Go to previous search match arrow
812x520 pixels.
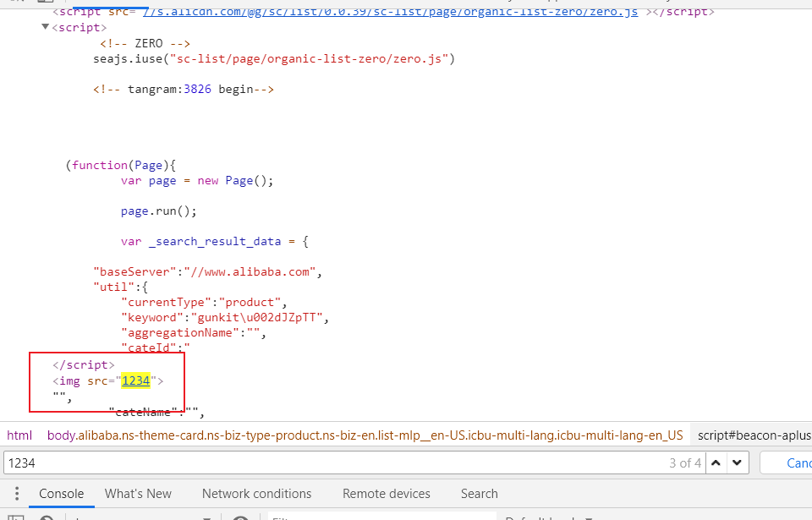pos(716,463)
